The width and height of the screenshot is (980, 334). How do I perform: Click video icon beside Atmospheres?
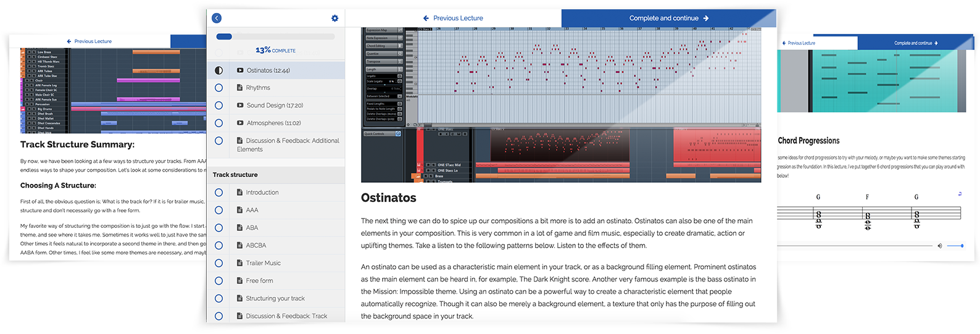tap(240, 123)
